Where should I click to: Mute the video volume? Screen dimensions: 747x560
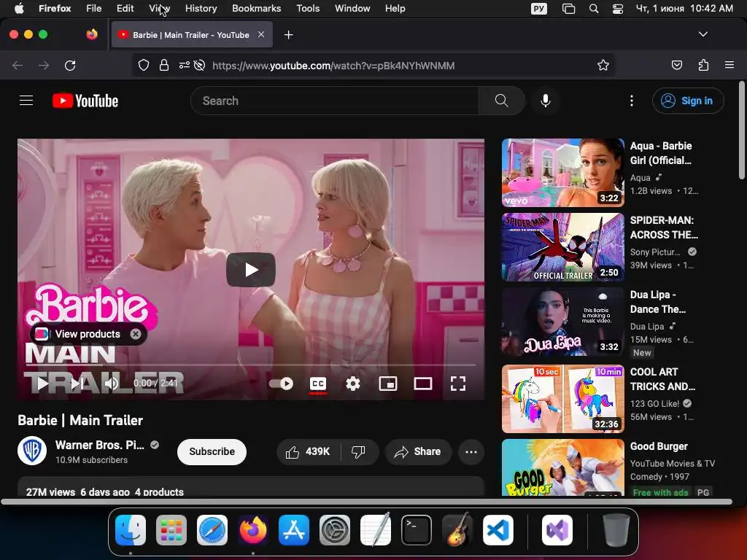(x=112, y=384)
